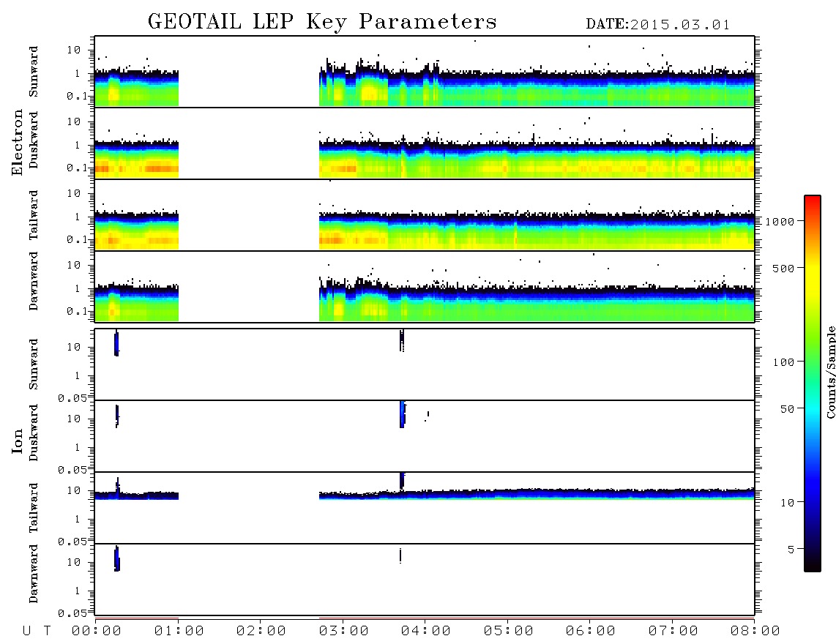Click the "DATE:2015.03.01" label
Viewport: 836px width, 644px height.
[x=658, y=25]
